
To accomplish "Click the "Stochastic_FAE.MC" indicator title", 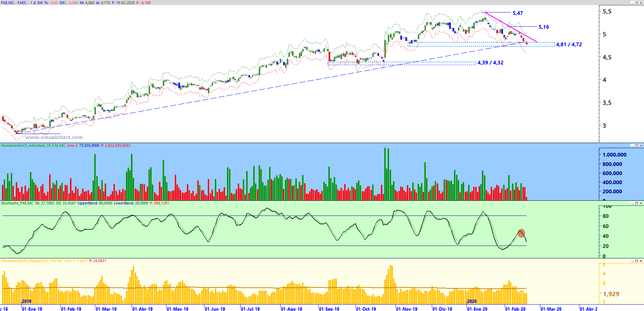I will point(17,203).
